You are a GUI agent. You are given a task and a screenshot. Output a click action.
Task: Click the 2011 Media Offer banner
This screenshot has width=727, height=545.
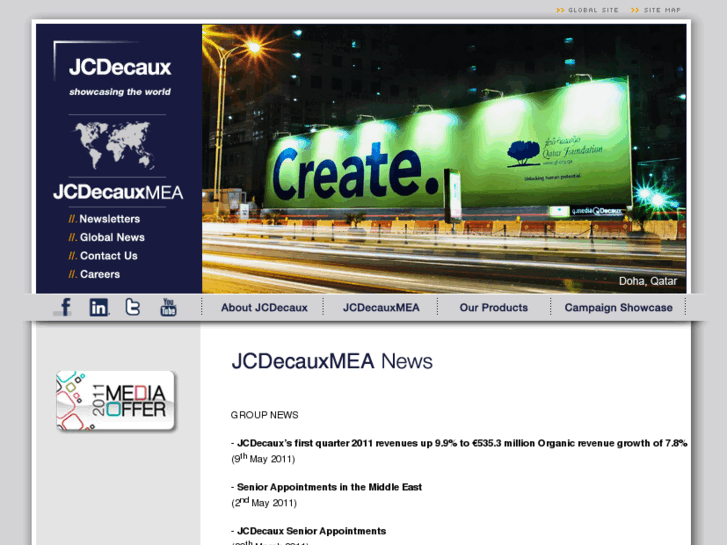coord(116,401)
